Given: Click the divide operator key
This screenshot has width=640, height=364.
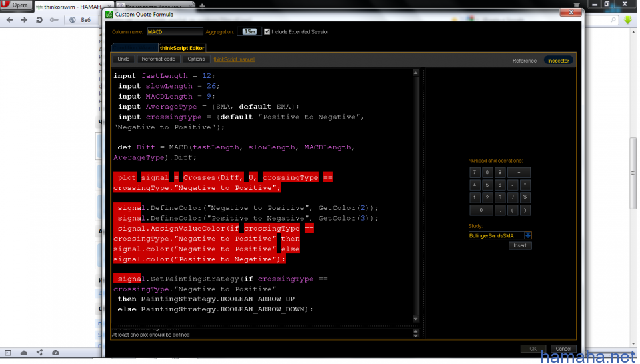Looking at the screenshot, I should tap(512, 197).
